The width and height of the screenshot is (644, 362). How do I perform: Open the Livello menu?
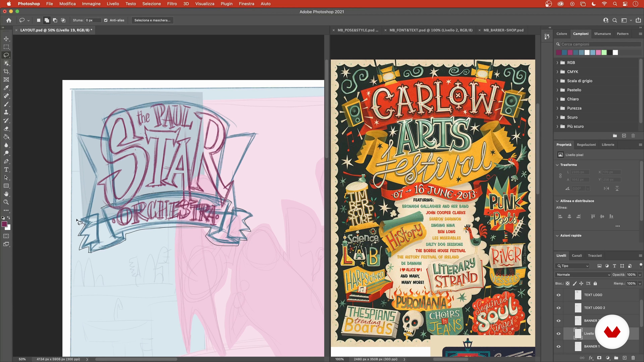click(113, 4)
